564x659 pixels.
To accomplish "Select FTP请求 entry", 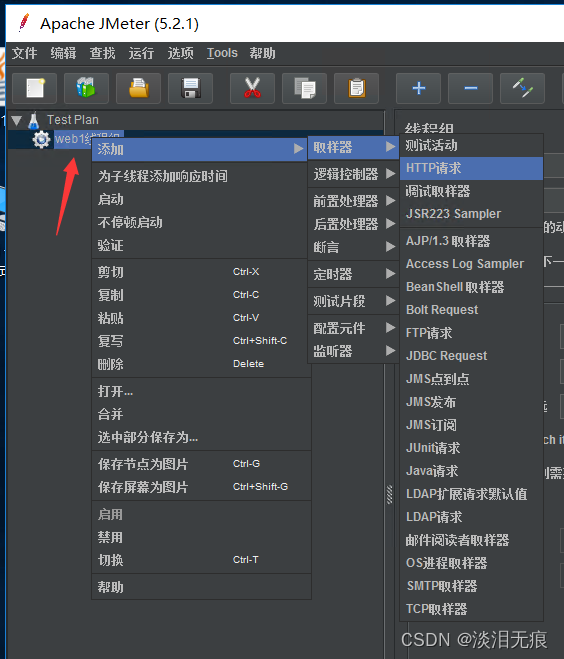I will 472,333.
